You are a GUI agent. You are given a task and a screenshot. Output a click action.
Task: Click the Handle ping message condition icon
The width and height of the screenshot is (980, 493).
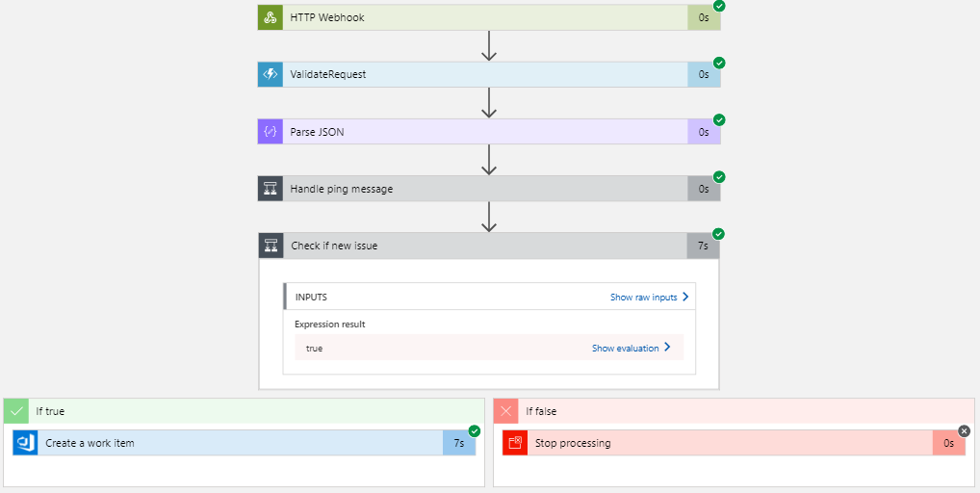(271, 189)
